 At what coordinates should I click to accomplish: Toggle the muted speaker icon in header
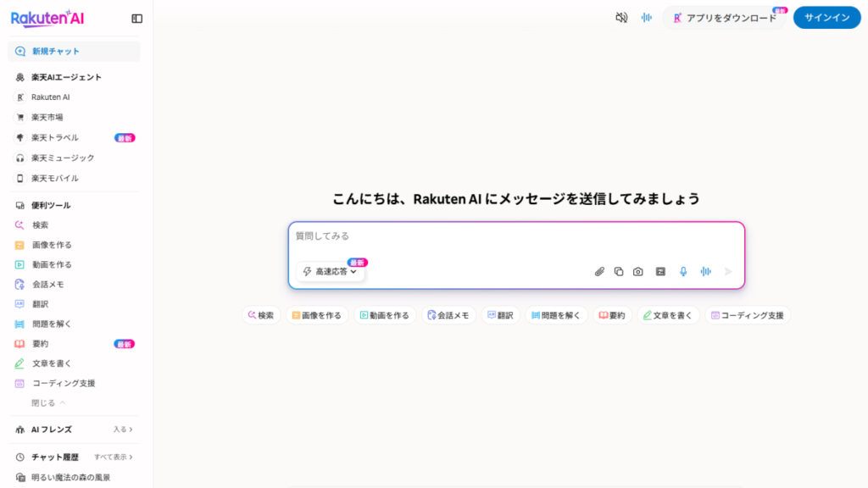click(x=621, y=18)
